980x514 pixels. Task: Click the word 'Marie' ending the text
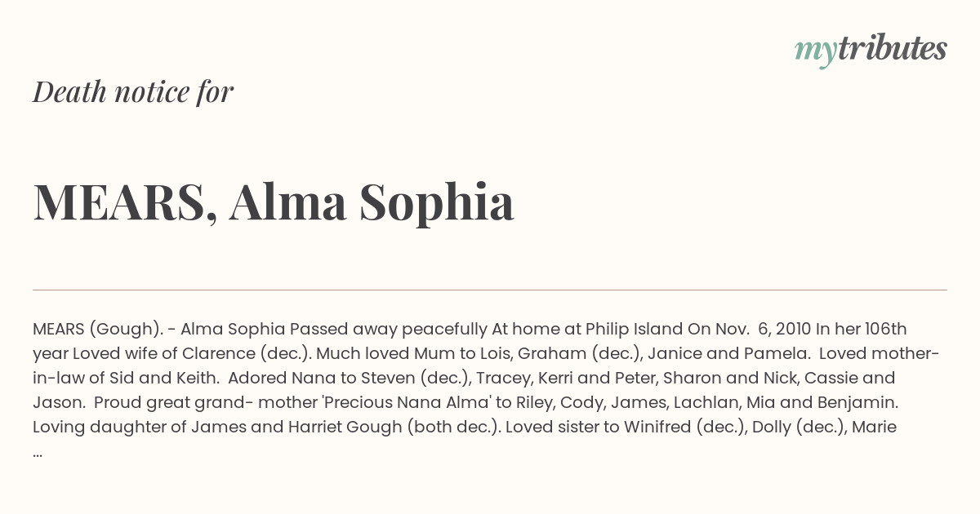click(x=874, y=427)
